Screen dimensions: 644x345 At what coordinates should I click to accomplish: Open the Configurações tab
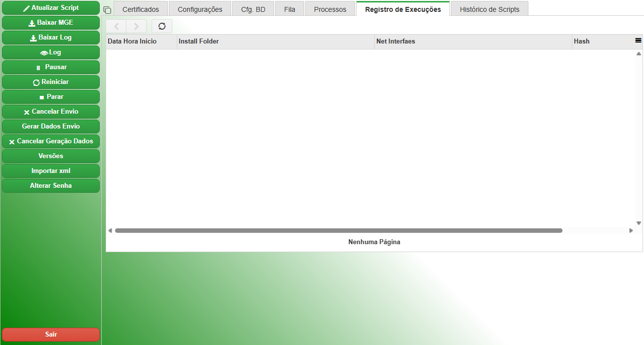pos(200,9)
